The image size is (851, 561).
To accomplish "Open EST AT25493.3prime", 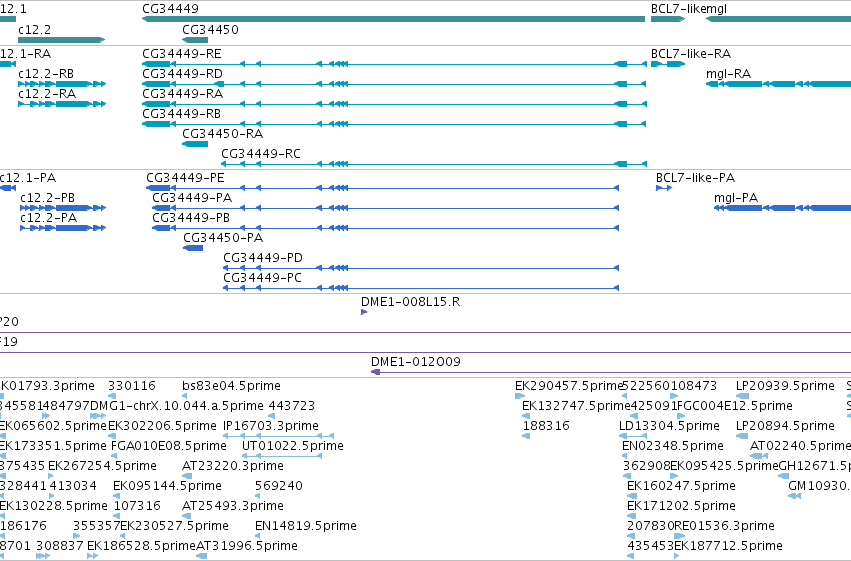I will point(233,506).
